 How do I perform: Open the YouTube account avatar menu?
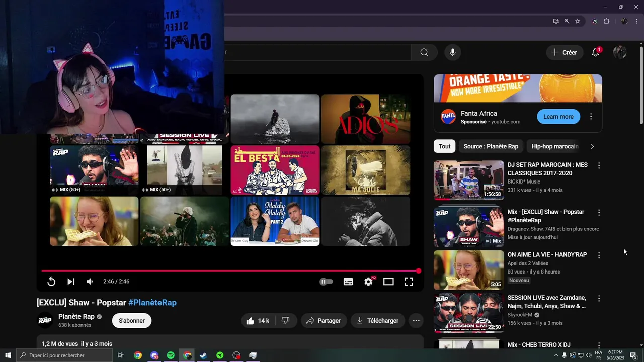tap(620, 52)
